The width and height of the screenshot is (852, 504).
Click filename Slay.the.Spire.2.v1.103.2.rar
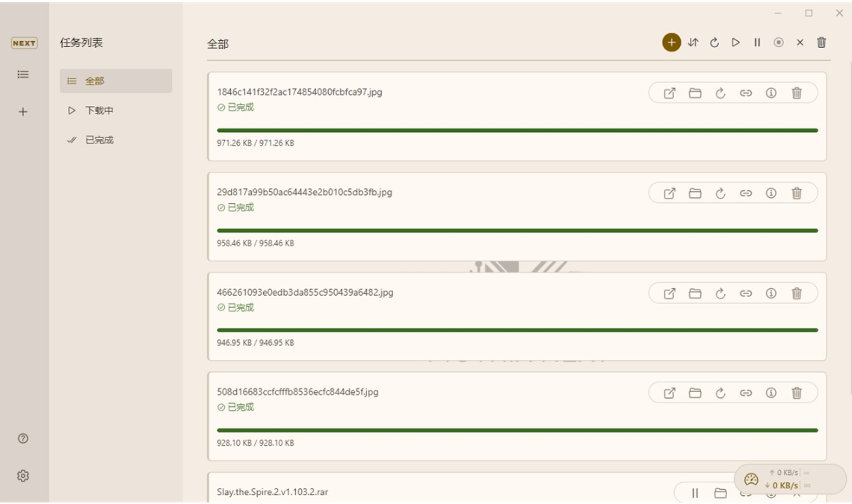pyautogui.click(x=272, y=492)
